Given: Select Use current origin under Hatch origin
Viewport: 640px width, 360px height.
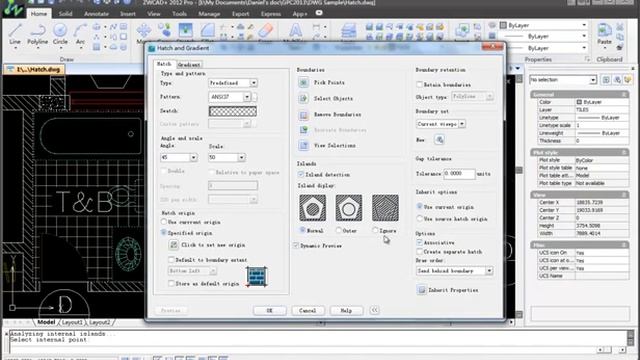Looking at the screenshot, I should tap(164, 222).
